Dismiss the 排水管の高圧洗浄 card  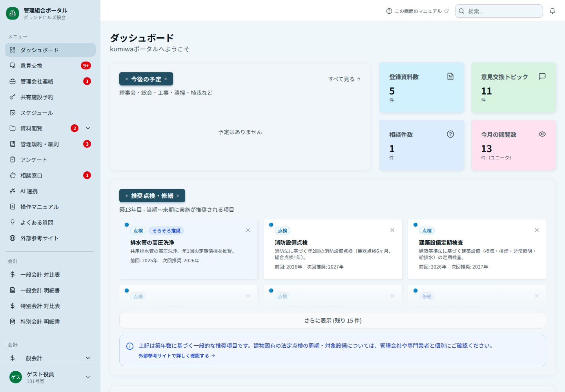pos(248,230)
